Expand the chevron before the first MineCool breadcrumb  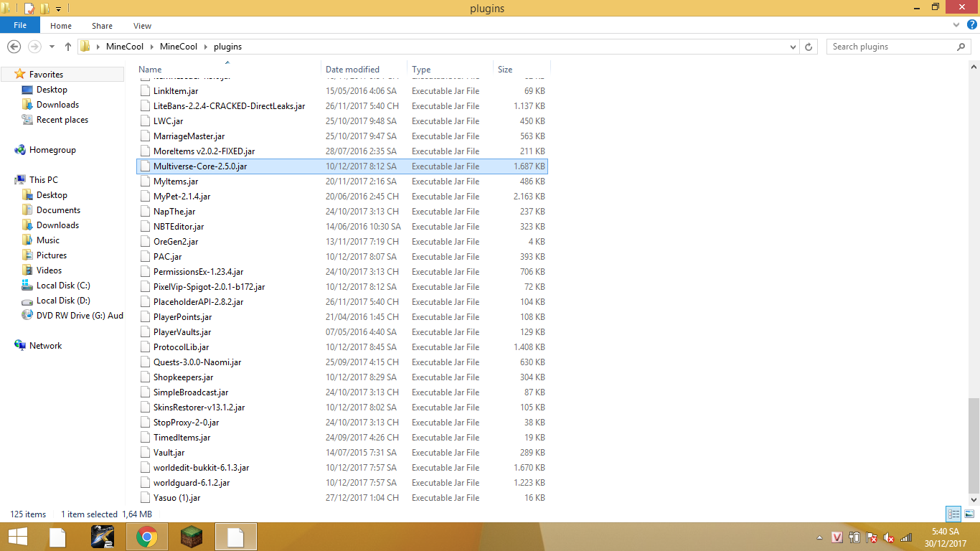coord(98,47)
